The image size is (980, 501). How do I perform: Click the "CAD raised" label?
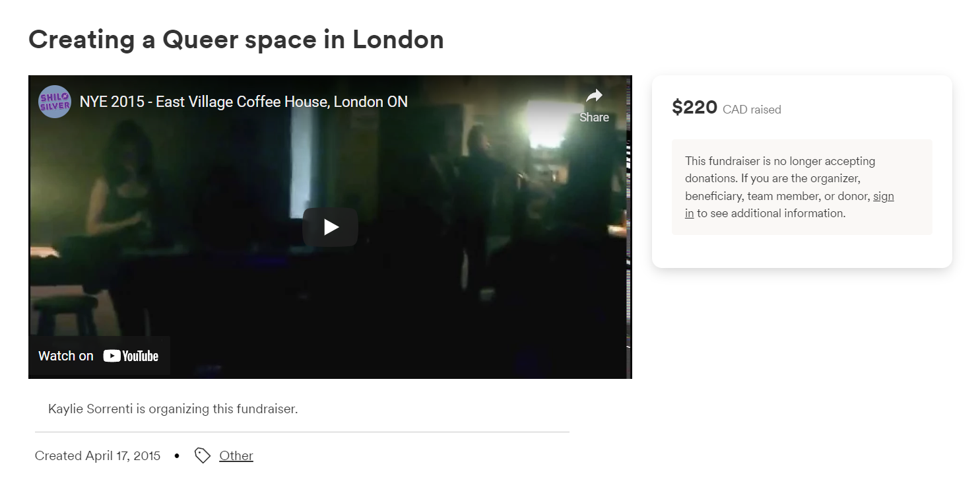[x=752, y=110]
